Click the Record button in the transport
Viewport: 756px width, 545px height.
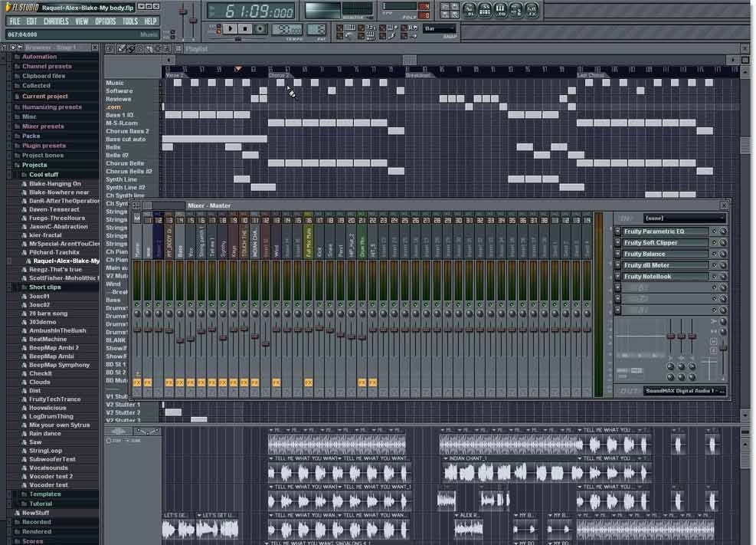[260, 28]
